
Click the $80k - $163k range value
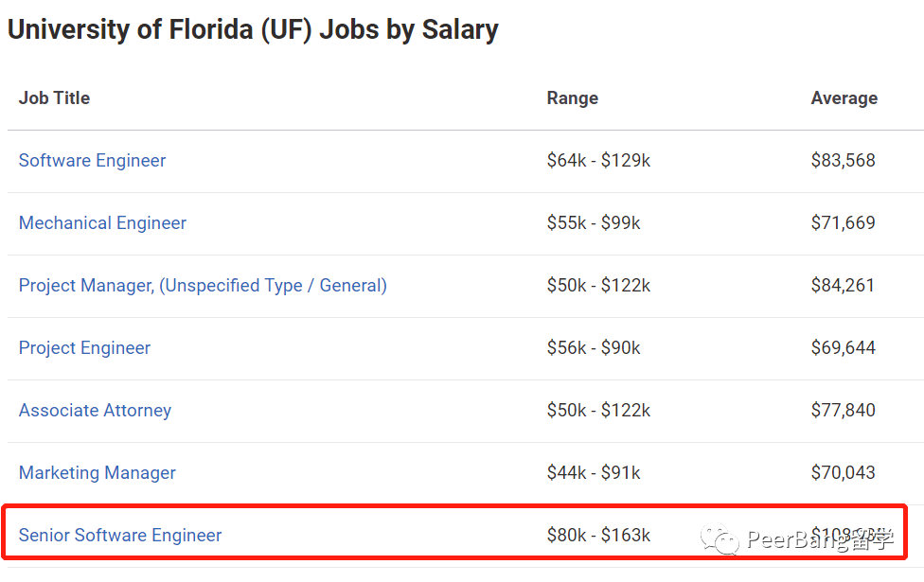(x=598, y=535)
